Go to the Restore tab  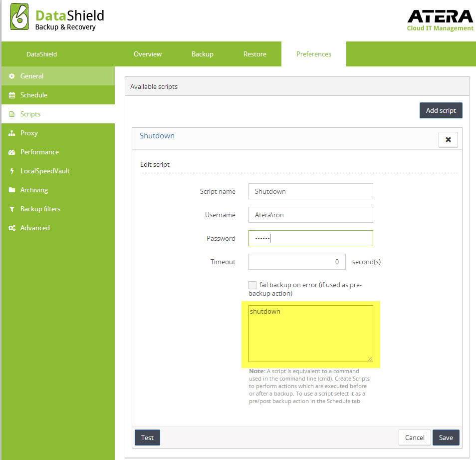[x=254, y=53]
